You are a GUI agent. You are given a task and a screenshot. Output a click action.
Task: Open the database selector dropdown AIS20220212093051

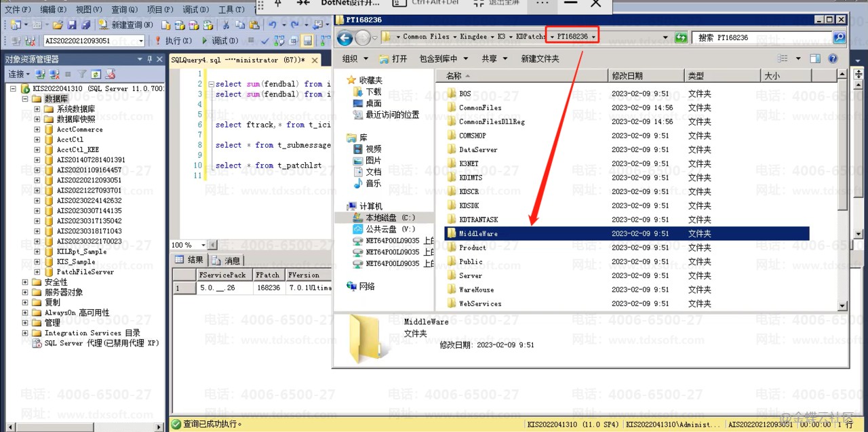pos(141,41)
